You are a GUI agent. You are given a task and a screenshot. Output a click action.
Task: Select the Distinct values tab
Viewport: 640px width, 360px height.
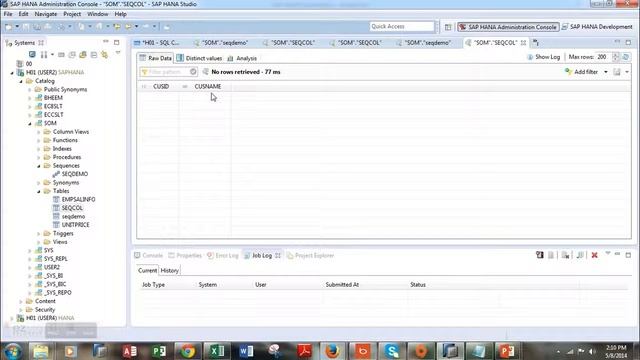200,58
